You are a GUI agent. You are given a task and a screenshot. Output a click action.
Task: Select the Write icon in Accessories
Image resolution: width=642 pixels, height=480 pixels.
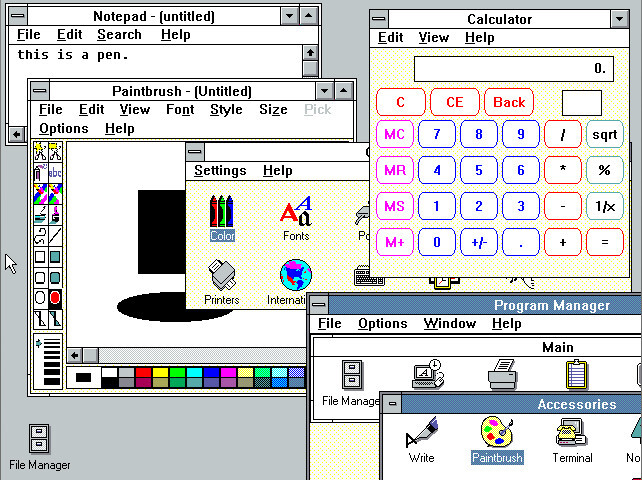tap(421, 440)
